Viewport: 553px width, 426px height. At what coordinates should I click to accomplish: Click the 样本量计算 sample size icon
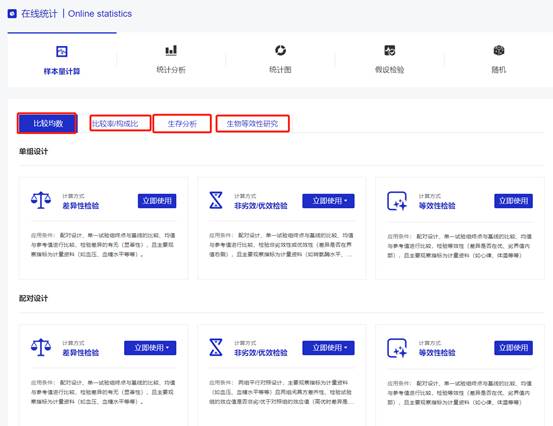pyautogui.click(x=62, y=51)
